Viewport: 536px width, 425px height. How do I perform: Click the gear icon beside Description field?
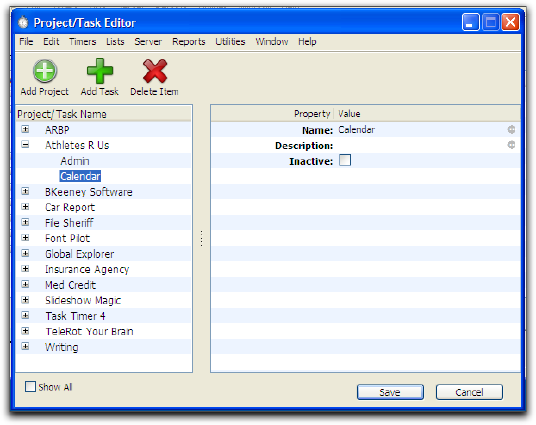click(511, 145)
